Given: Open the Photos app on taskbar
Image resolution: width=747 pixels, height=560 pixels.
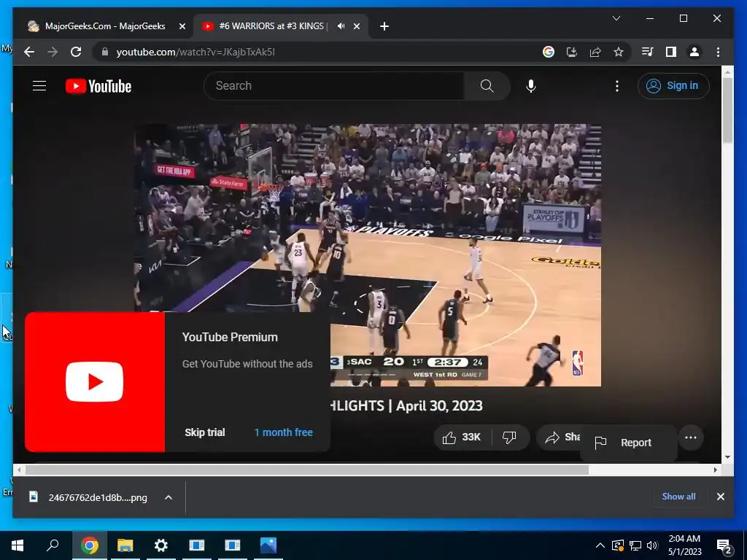Looking at the screenshot, I should click(x=268, y=545).
